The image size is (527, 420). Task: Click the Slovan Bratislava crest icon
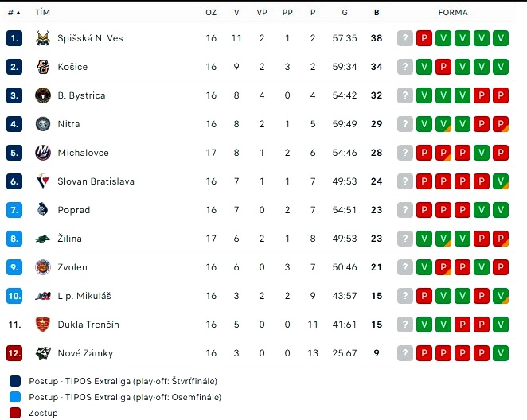43,181
